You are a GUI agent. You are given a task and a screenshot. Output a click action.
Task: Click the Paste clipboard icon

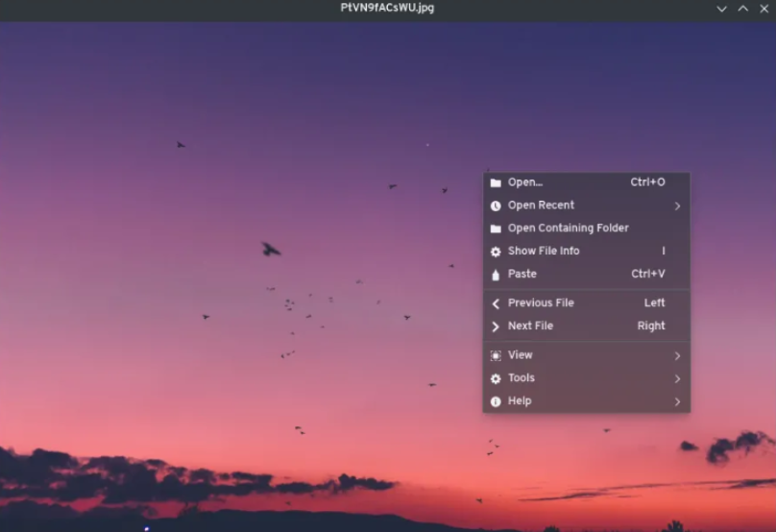[x=496, y=275]
